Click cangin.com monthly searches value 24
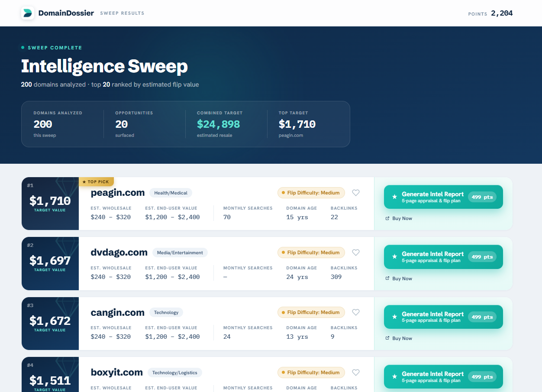This screenshot has width=542, height=392. (x=227, y=337)
